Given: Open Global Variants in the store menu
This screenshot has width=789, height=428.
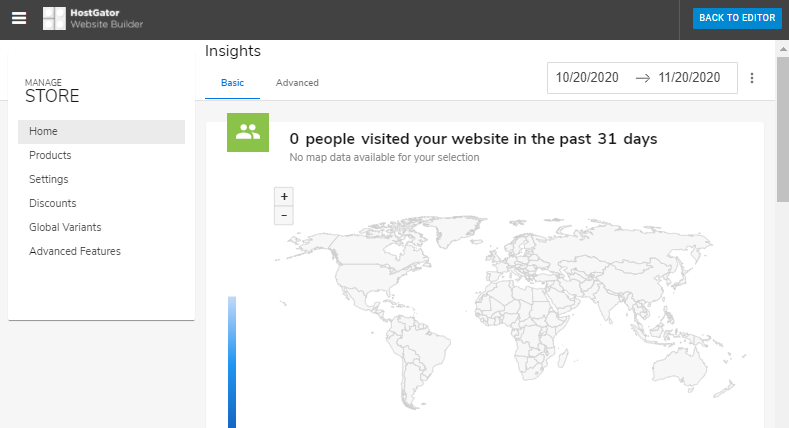Looking at the screenshot, I should click(102, 227).
